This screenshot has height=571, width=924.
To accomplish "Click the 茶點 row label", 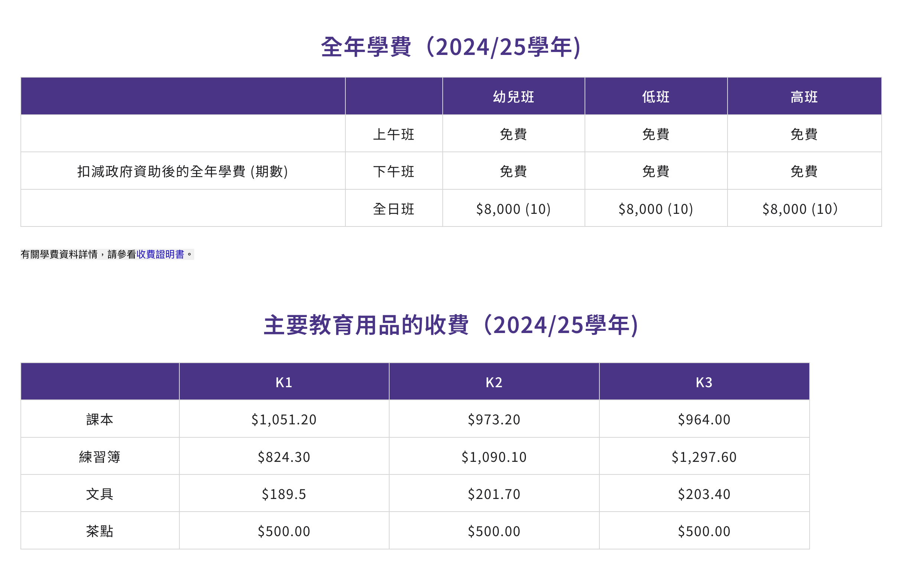I will tap(100, 531).
